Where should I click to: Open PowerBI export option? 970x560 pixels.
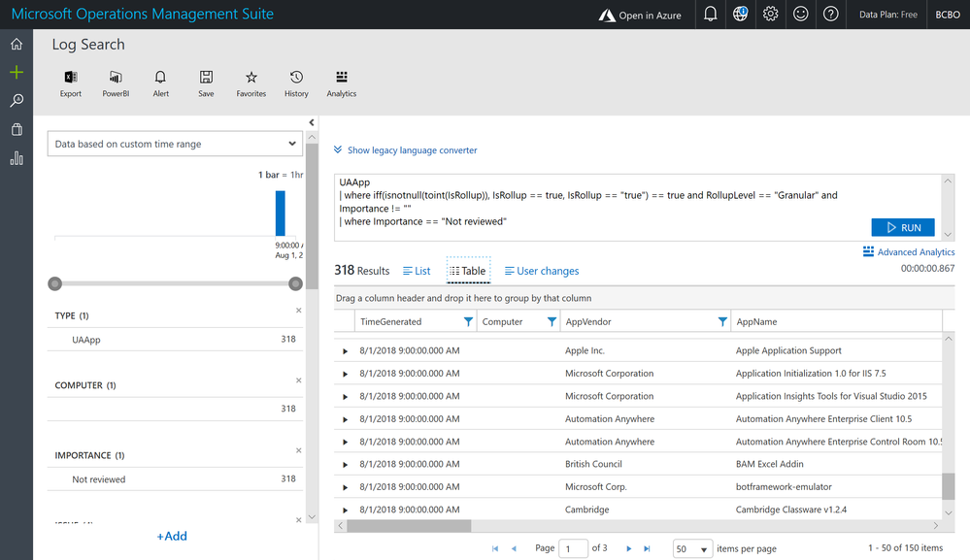[x=116, y=79]
